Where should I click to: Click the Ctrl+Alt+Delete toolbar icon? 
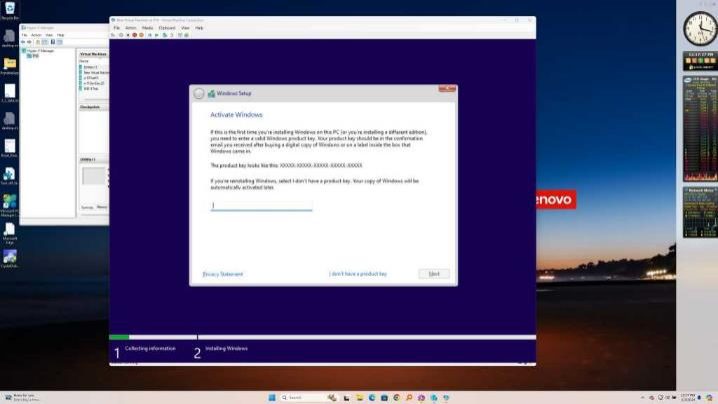pos(113,35)
